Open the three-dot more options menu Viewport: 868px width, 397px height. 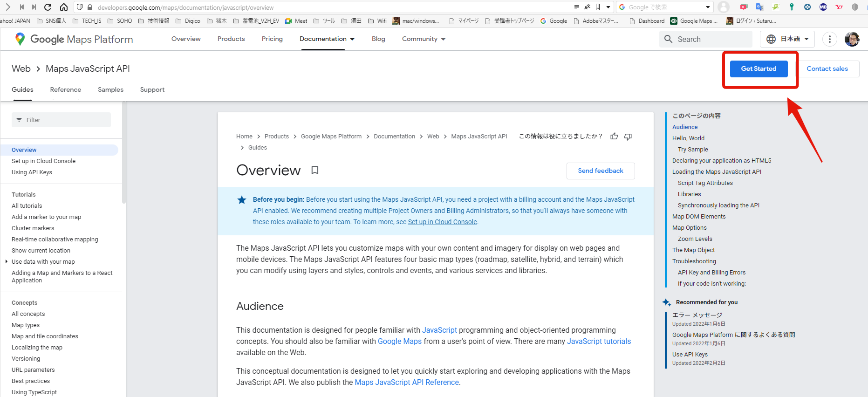coord(830,39)
